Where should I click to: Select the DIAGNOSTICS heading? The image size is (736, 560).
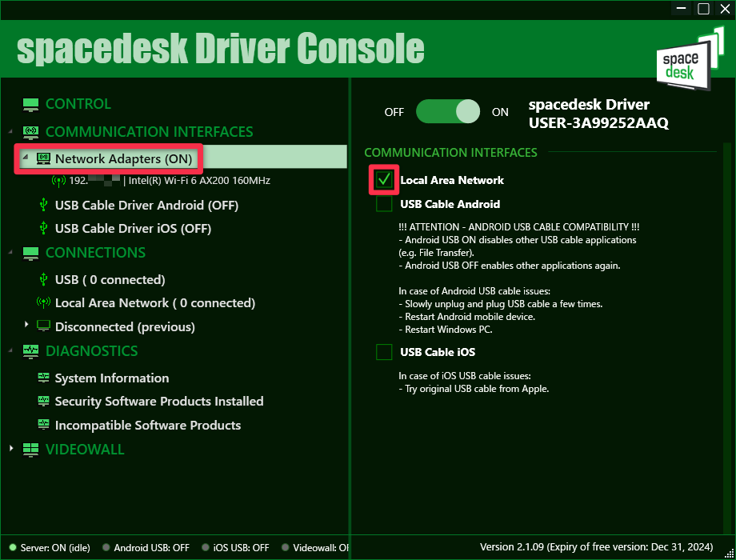click(91, 351)
